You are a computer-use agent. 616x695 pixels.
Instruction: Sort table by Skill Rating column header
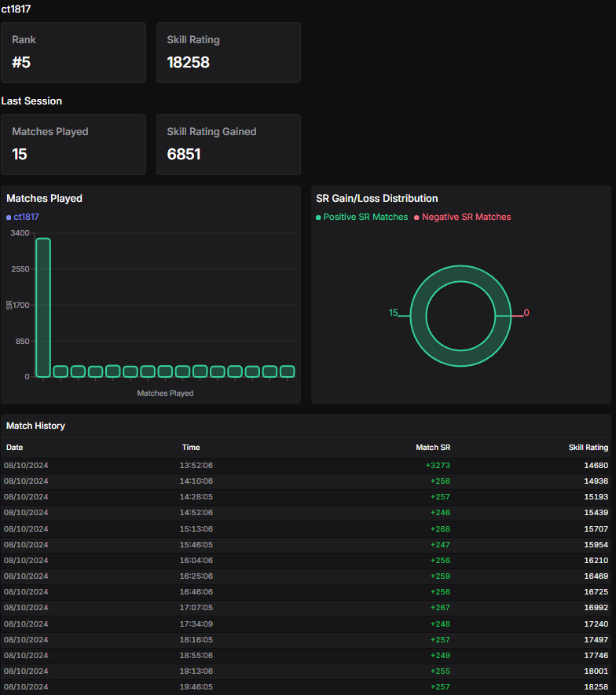588,447
